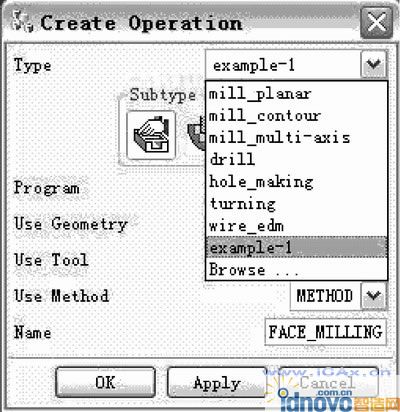
Task: Close the Create Operation dialog
Action: [x=376, y=23]
